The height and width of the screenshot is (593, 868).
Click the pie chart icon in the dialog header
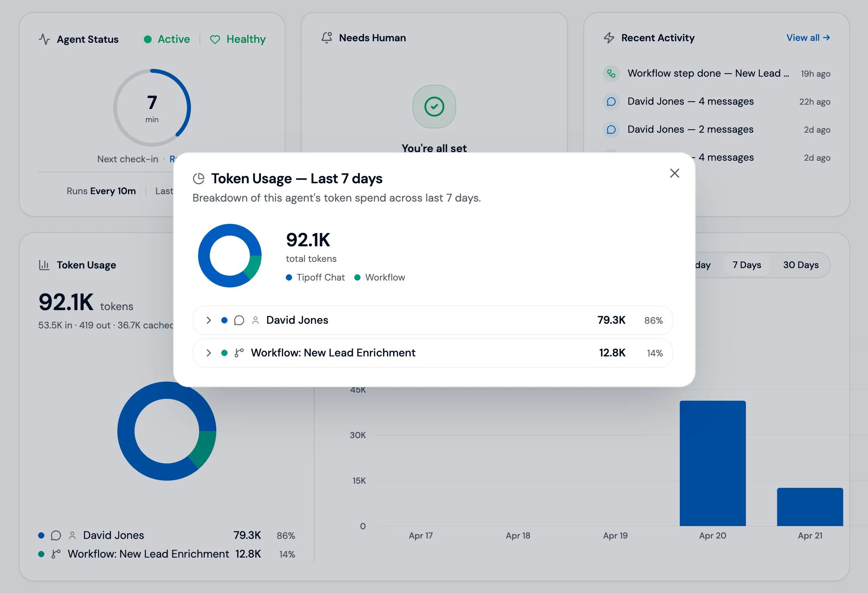coord(199,178)
